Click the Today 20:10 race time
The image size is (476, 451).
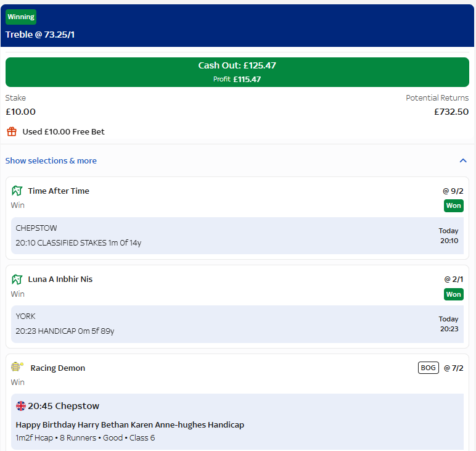point(449,236)
